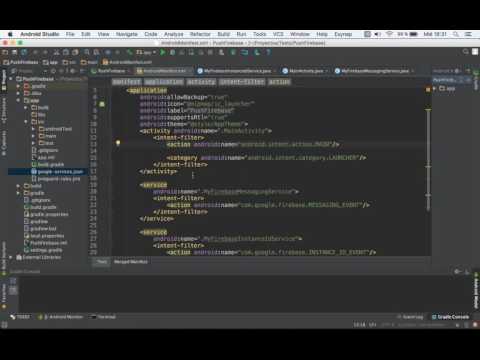Open the Navigate menu

(x=127, y=34)
